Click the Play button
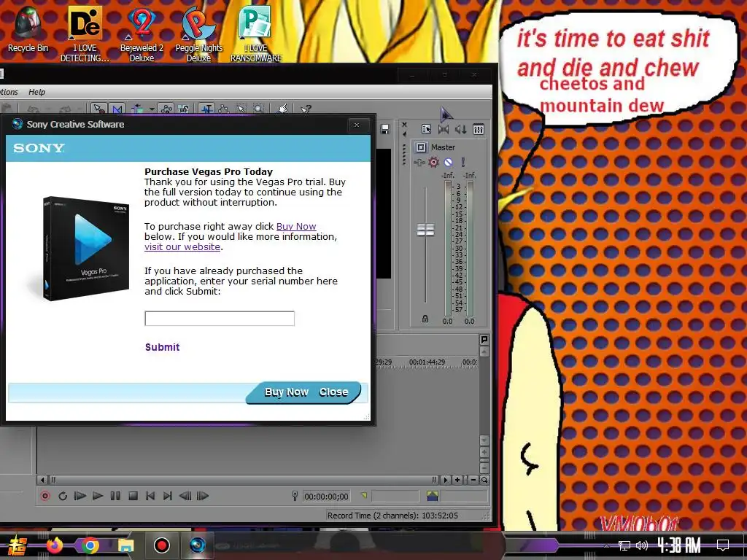Image resolution: width=747 pixels, height=560 pixels. pos(98,496)
